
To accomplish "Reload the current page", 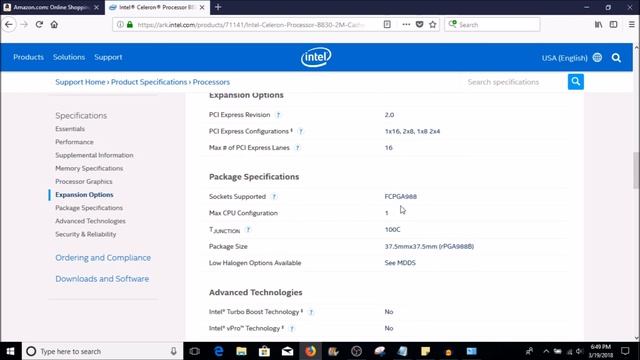I will click(x=39, y=24).
